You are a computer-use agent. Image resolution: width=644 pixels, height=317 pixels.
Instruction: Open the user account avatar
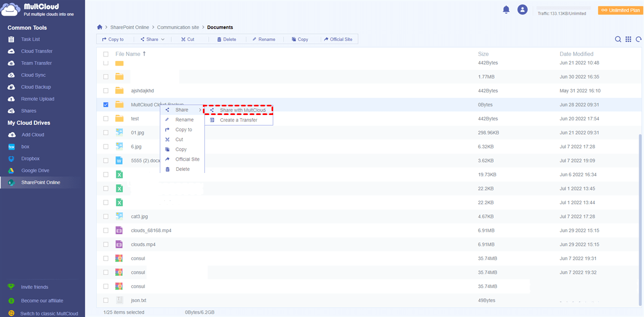click(522, 10)
